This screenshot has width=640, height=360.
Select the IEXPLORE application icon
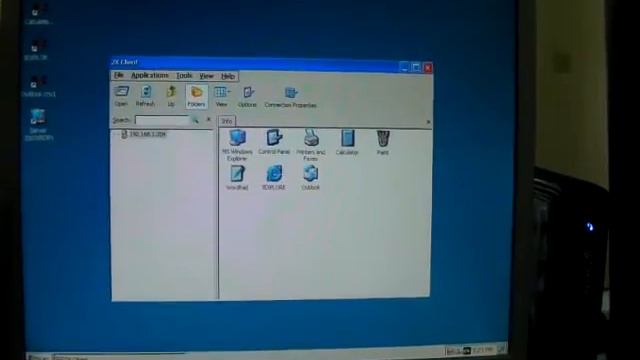point(273,178)
